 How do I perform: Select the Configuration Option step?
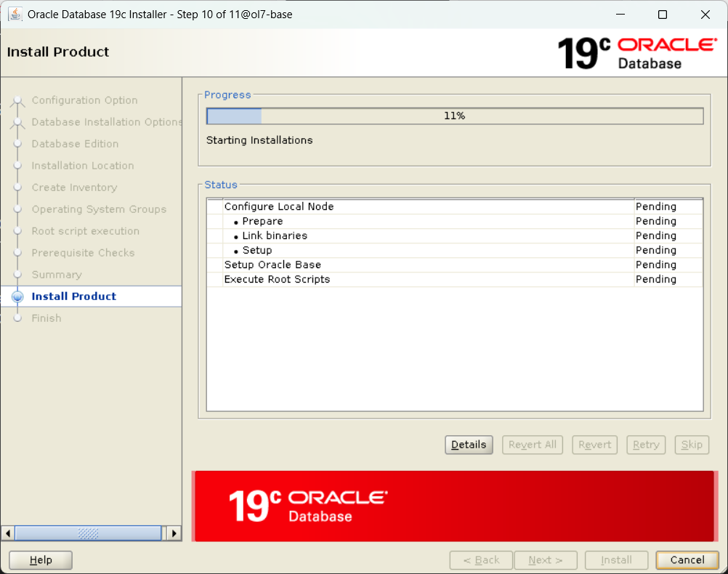click(x=84, y=100)
